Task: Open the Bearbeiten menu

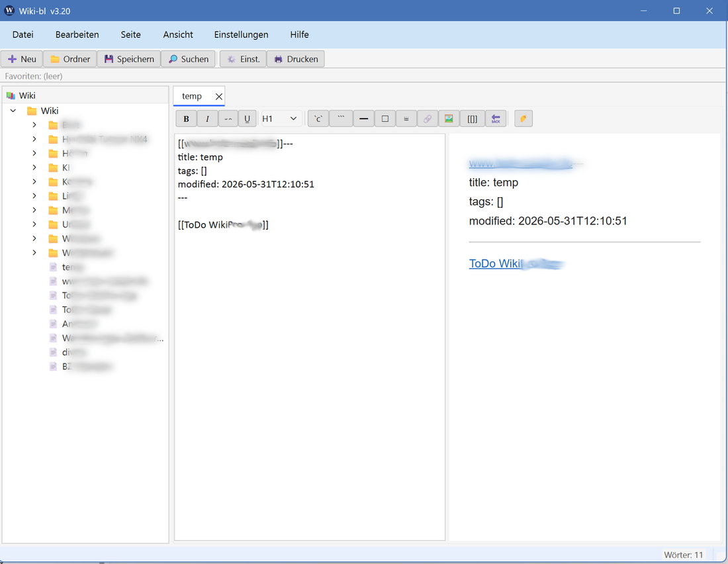Action: coord(77,34)
